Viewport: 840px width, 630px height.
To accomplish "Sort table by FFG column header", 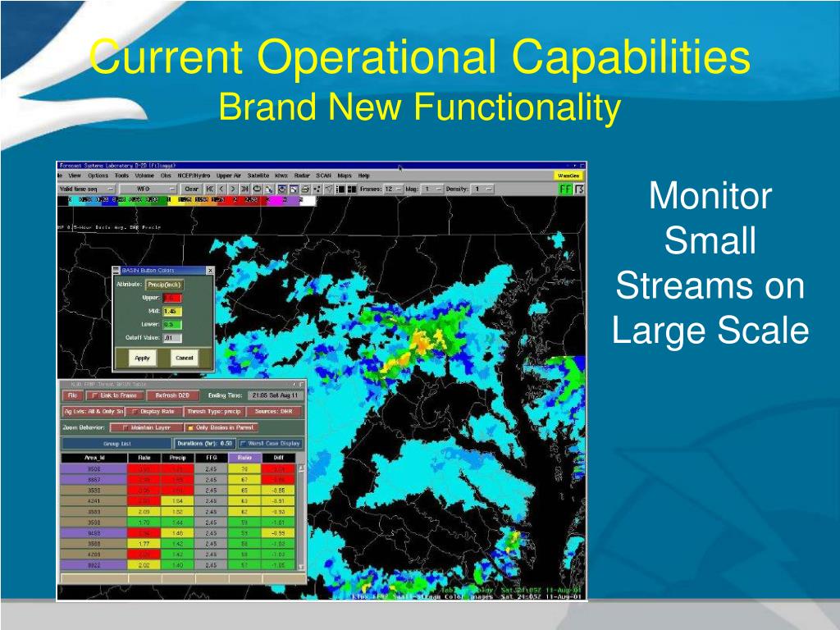I will [x=211, y=458].
